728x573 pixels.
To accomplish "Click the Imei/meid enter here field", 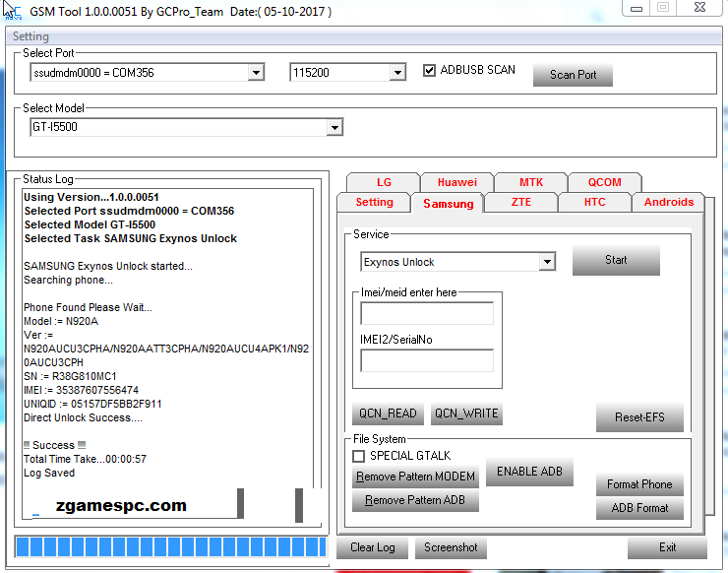I will tap(427, 313).
